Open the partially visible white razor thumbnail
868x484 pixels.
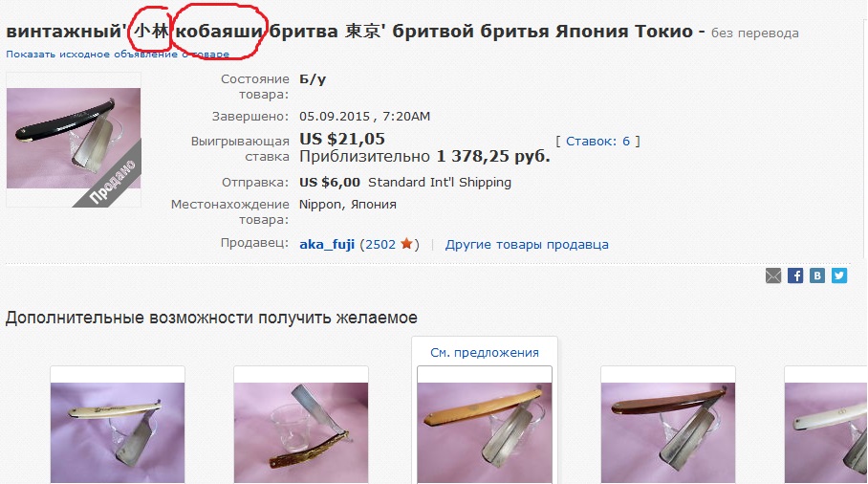coord(826,432)
